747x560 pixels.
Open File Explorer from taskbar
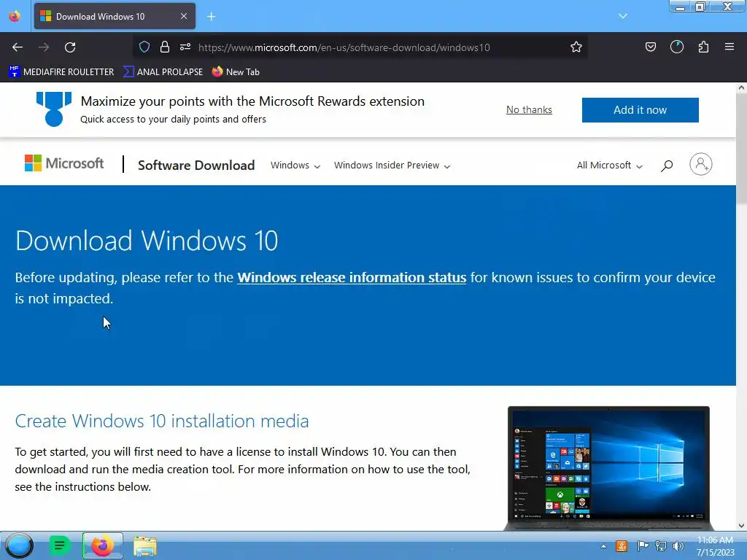[x=145, y=546]
